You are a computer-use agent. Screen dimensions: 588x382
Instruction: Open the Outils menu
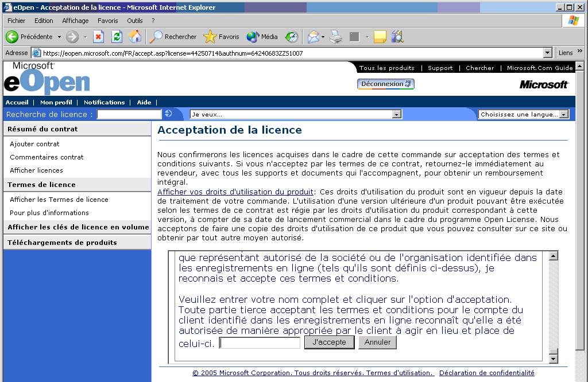(x=134, y=21)
